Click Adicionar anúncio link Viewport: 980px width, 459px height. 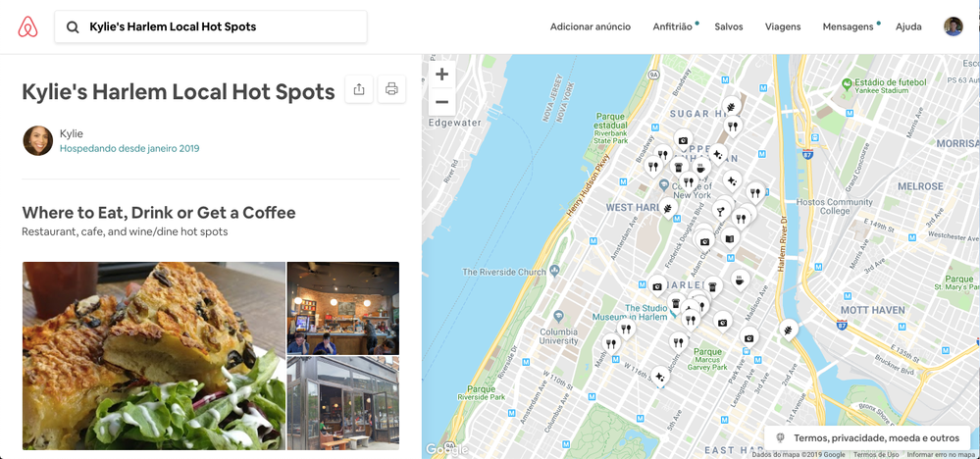(591, 27)
